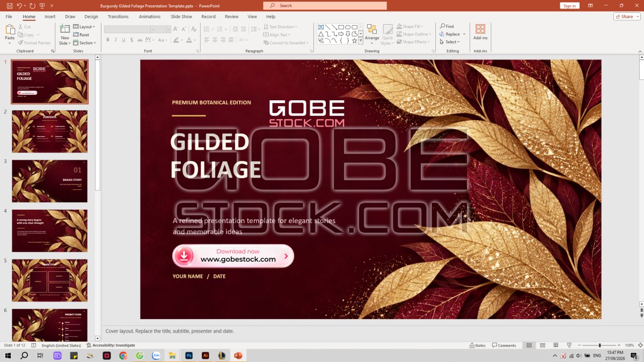Select slide 6 Project Flow thumbnail

click(x=49, y=325)
